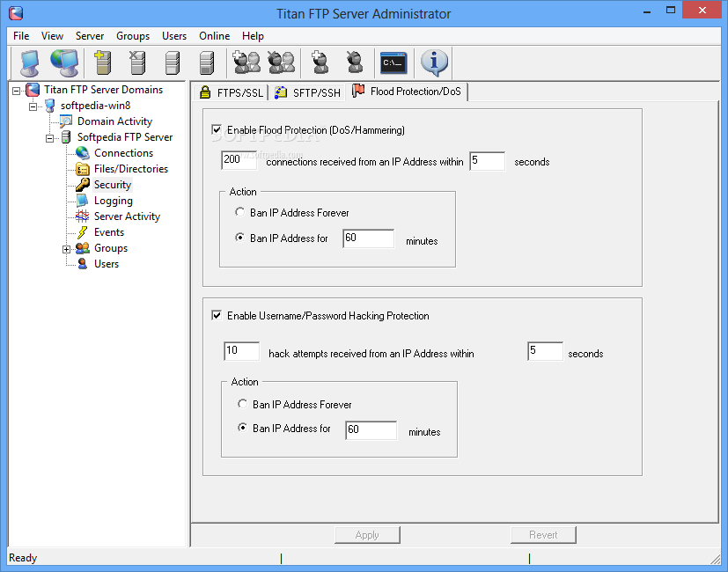Click the Apply button
This screenshot has width=728, height=572.
coord(367,535)
